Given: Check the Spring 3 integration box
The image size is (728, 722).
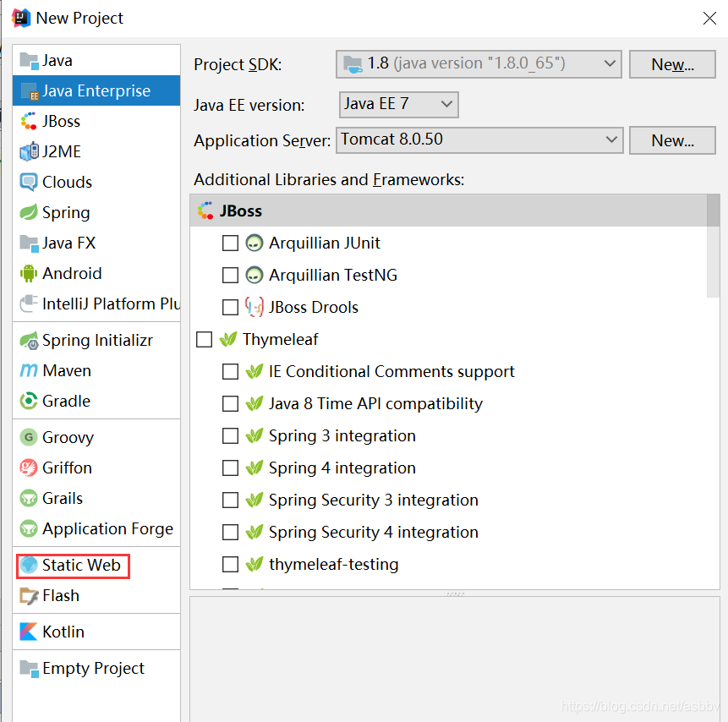Looking at the screenshot, I should pos(230,435).
